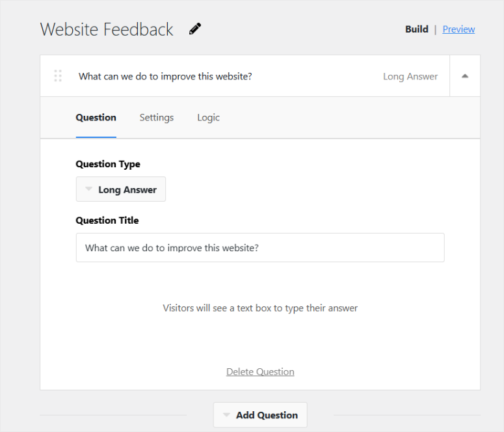This screenshot has height=432, width=504.
Task: Click the Website Feedback survey title
Action: (107, 29)
